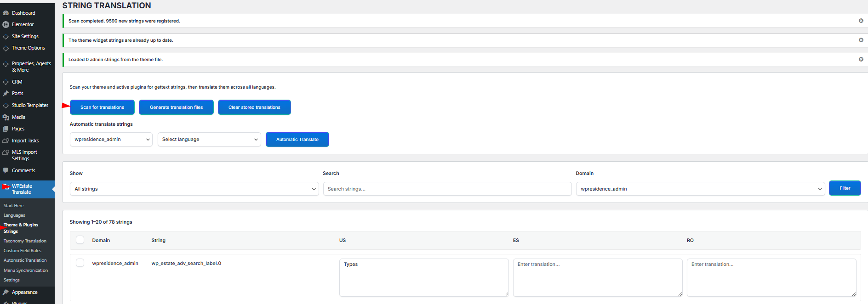868x304 pixels.
Task: Open Taxonomy Translation submenu item
Action: [25, 241]
